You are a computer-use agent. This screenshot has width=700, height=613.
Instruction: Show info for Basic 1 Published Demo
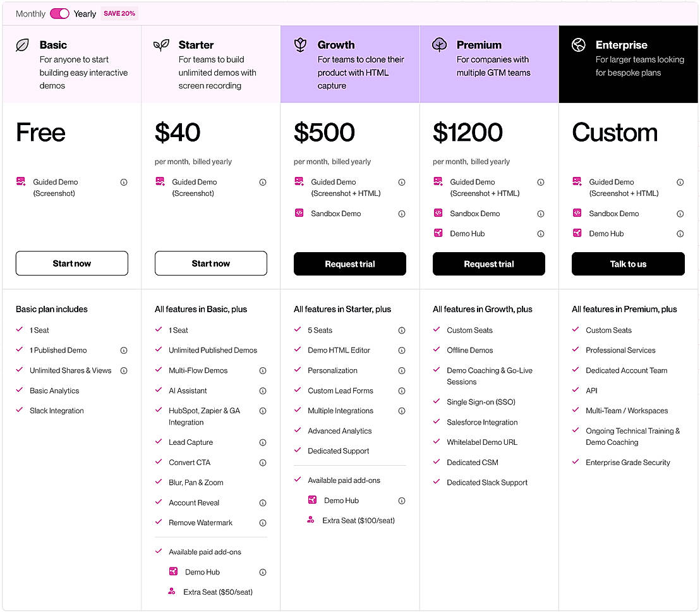[x=124, y=350]
